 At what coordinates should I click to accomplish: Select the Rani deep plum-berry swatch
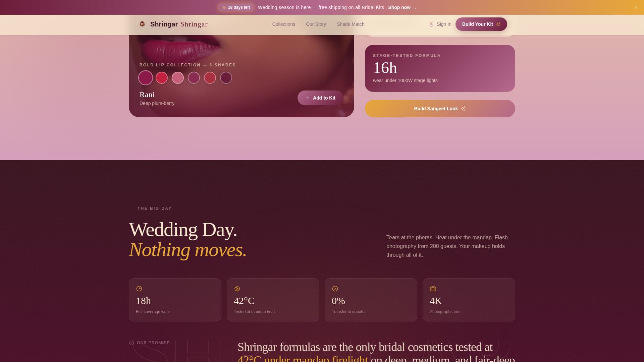click(x=146, y=78)
